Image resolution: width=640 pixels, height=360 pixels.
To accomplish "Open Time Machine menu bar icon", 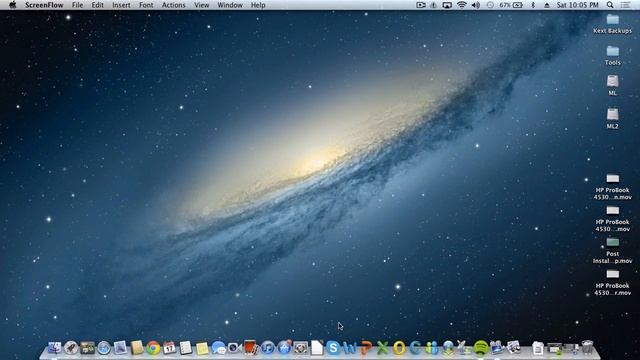I will click(x=490, y=5).
